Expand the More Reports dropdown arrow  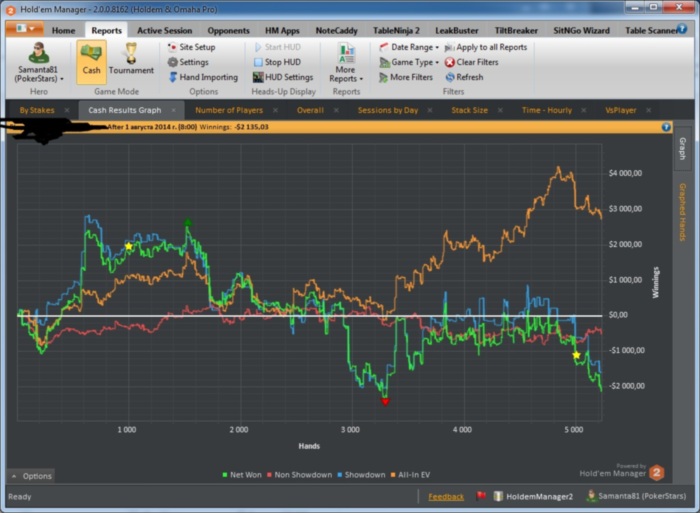pyautogui.click(x=361, y=79)
